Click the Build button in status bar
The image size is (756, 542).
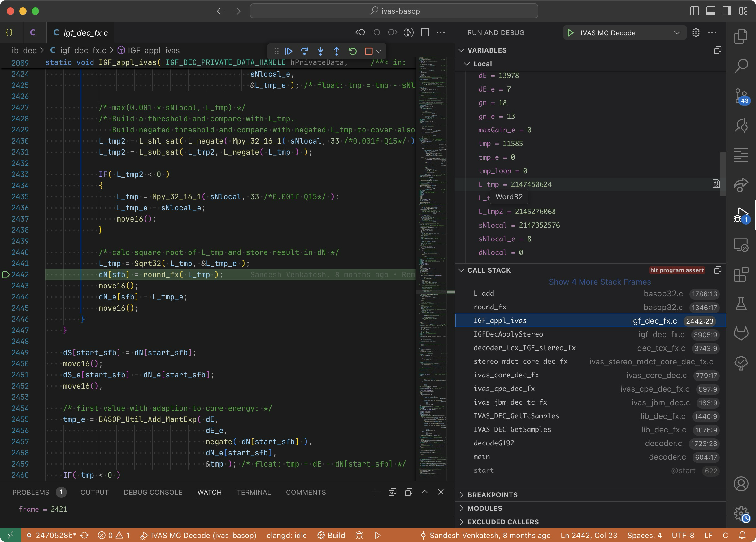tap(331, 535)
